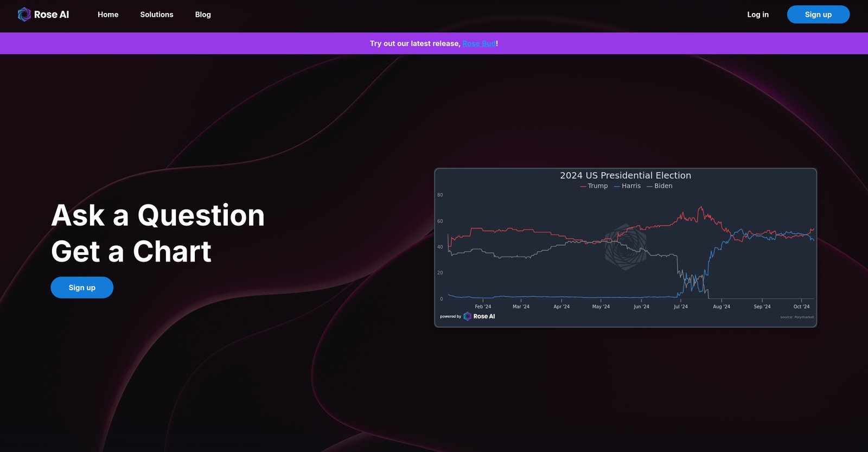Click the Jul '24 x-axis tick label
The image size is (868, 452).
coord(680,307)
